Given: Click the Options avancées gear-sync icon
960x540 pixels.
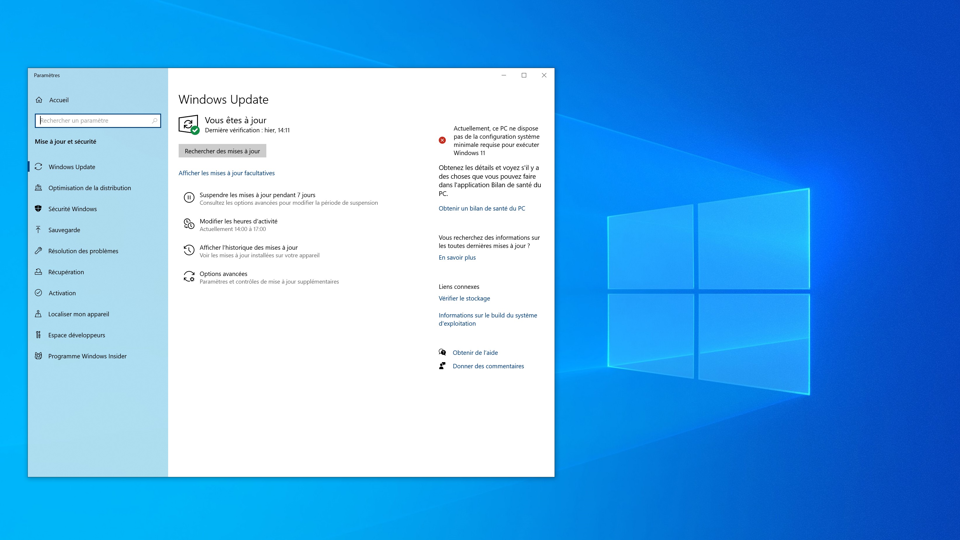Looking at the screenshot, I should [189, 277].
